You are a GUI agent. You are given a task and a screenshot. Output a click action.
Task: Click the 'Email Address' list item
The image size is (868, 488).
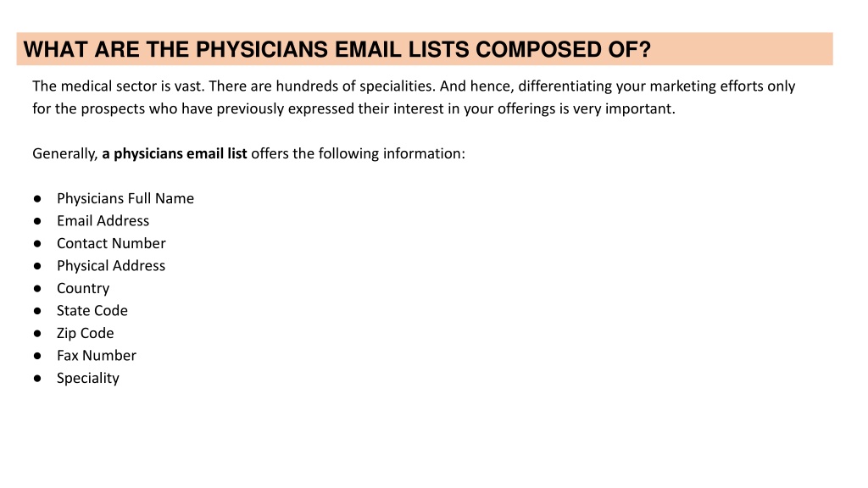[x=103, y=221]
